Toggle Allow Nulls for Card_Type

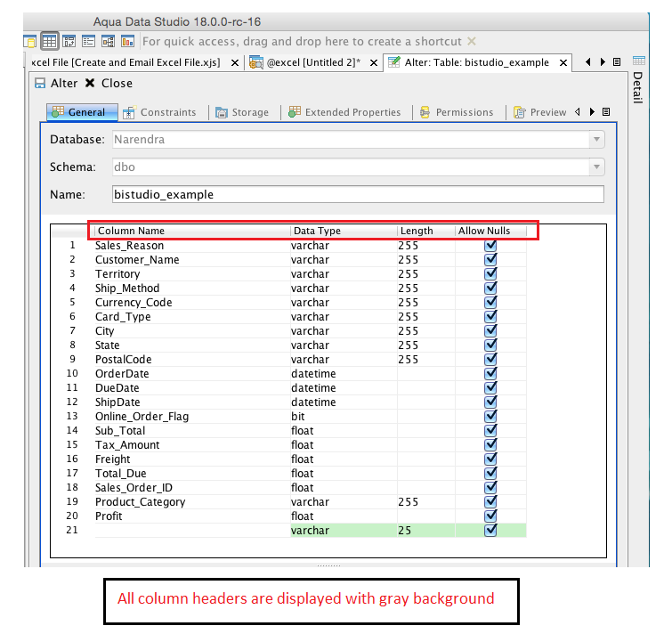click(490, 316)
